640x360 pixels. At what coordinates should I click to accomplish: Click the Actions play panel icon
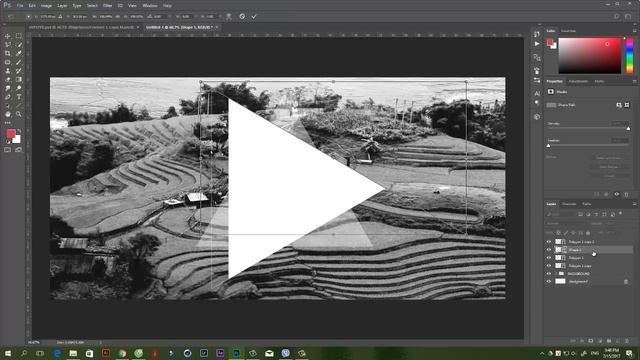537,44
